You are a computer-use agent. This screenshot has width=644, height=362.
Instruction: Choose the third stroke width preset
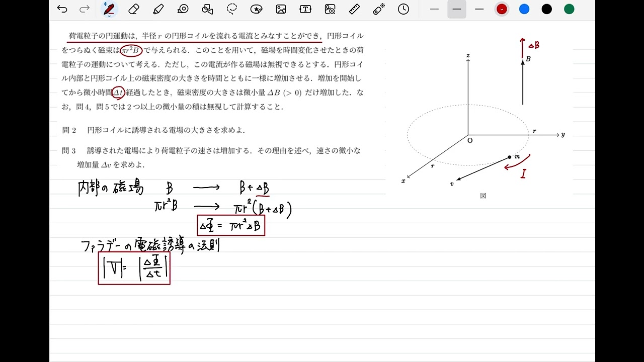[479, 9]
